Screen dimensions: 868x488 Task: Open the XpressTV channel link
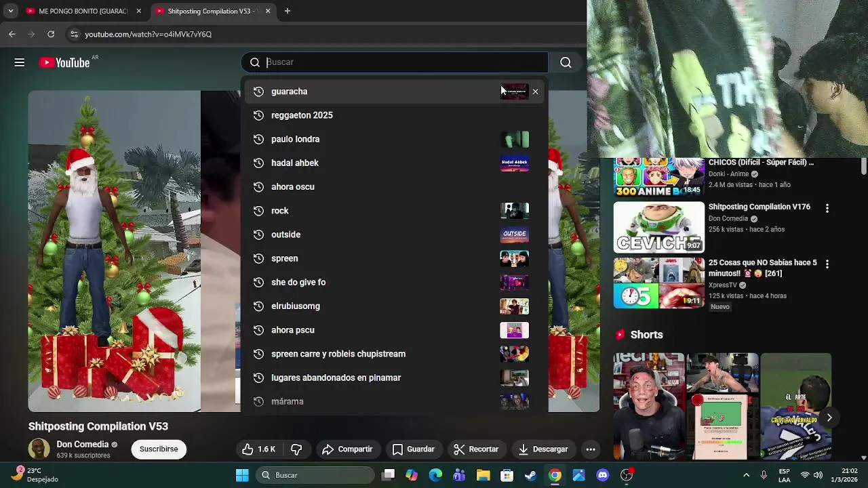pos(723,285)
